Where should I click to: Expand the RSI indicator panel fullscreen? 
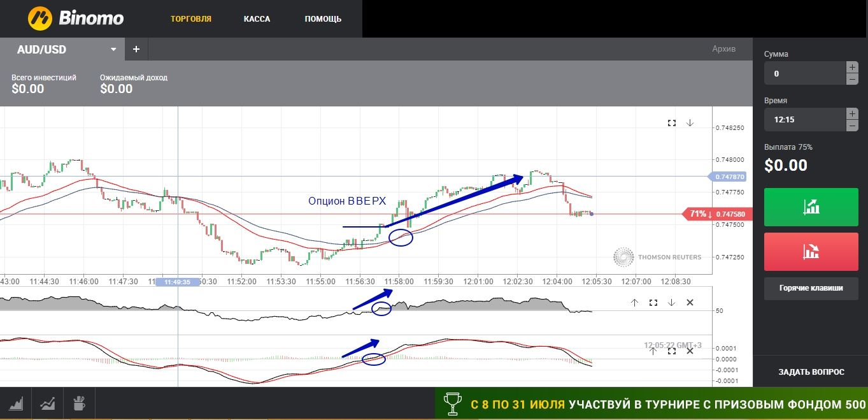tap(653, 303)
